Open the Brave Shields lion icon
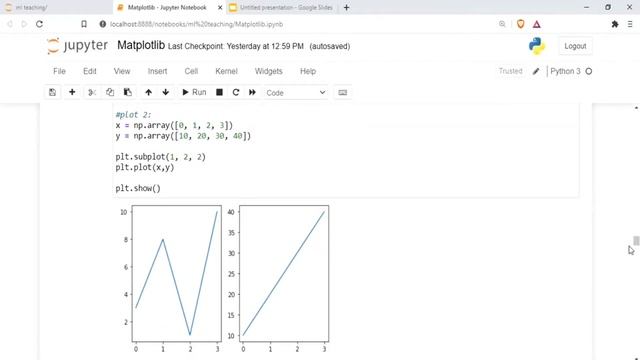The image size is (640, 360). pos(520,24)
